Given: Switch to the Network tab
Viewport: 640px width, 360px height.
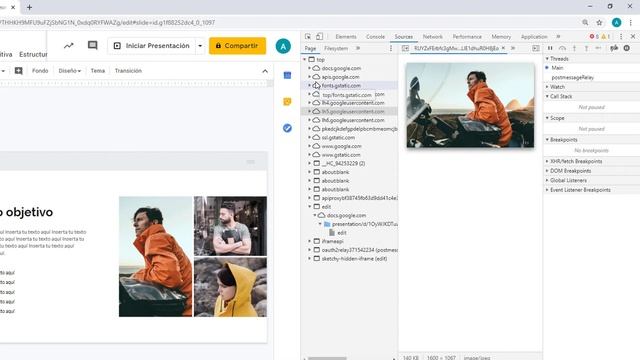Looking at the screenshot, I should pyautogui.click(x=432, y=37).
